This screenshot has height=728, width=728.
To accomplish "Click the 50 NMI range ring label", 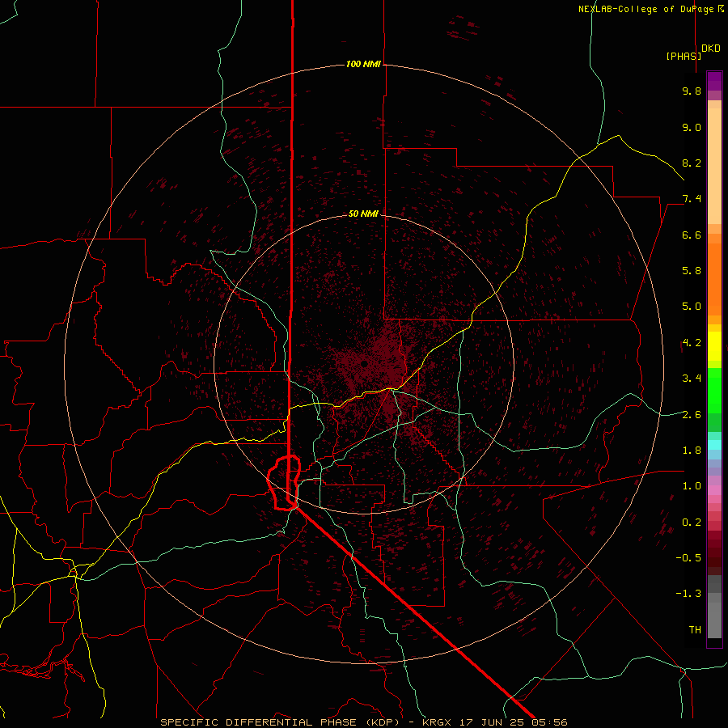I will (x=363, y=214).
